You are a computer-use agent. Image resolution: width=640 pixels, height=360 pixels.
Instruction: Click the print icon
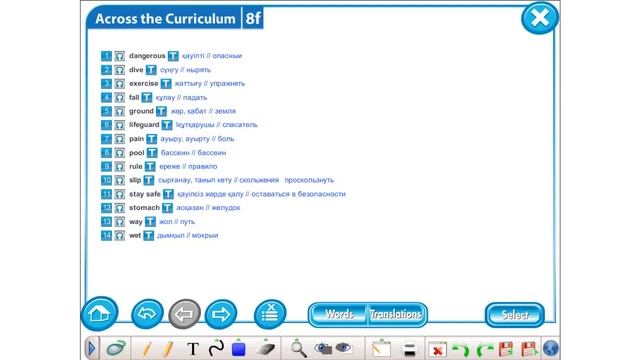click(409, 349)
